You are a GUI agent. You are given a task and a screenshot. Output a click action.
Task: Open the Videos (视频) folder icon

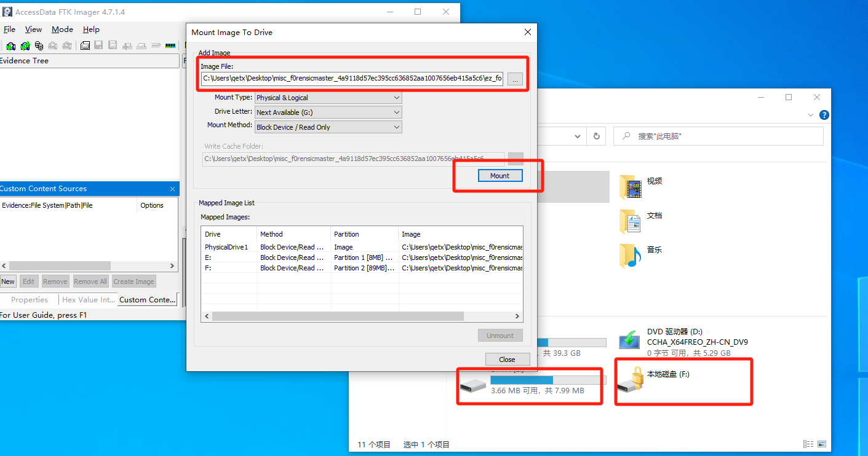tap(631, 186)
